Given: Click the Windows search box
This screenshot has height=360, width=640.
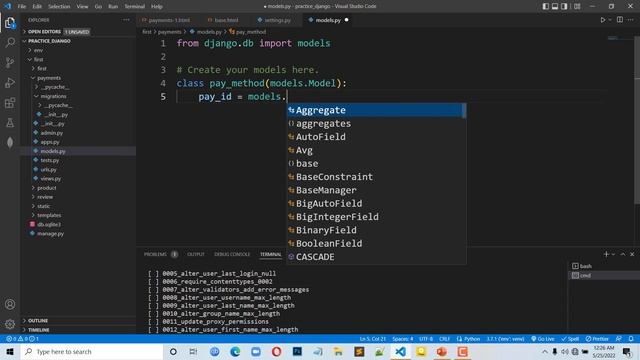Looking at the screenshot, I should [x=92, y=351].
